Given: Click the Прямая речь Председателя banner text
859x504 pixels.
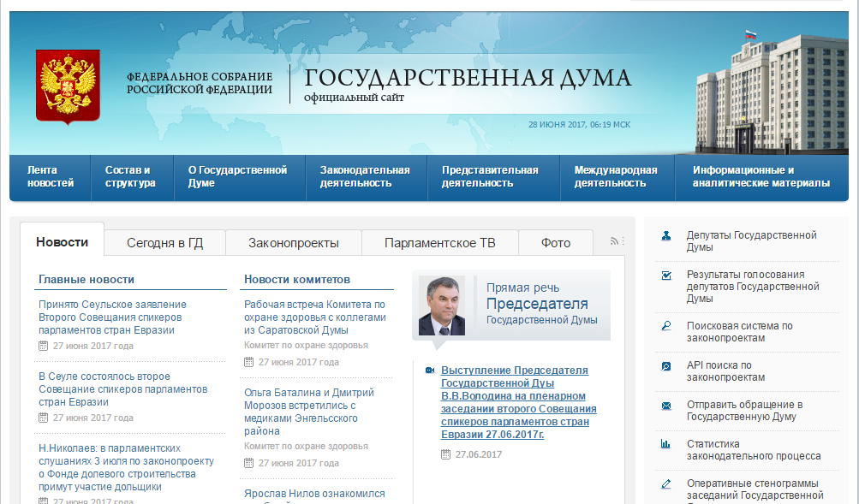Looking at the screenshot, I should pos(542,304).
